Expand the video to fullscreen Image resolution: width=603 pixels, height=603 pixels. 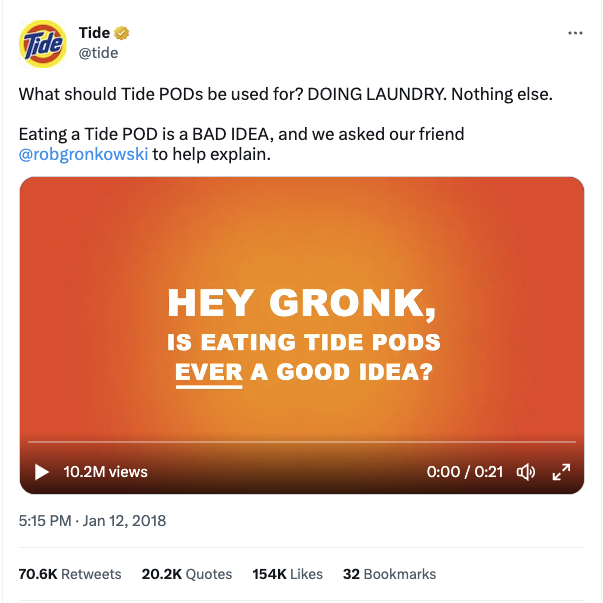[561, 472]
